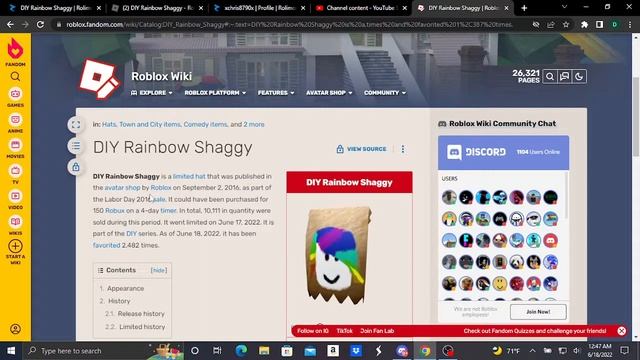Click page vertical scrollbar
The width and height of the screenshot is (640, 360).
[x=636, y=116]
